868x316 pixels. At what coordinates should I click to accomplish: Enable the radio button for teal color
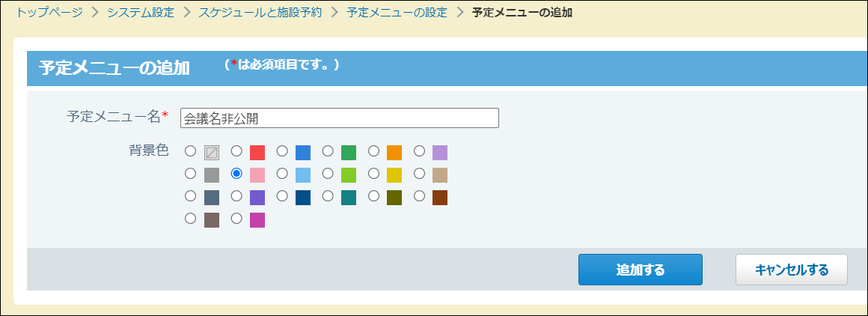pyautogui.click(x=328, y=196)
